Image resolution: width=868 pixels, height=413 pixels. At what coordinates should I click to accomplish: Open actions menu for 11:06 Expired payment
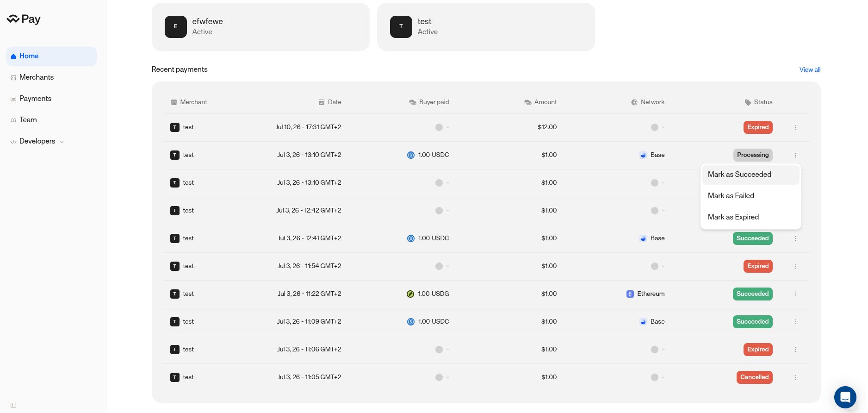(x=796, y=350)
